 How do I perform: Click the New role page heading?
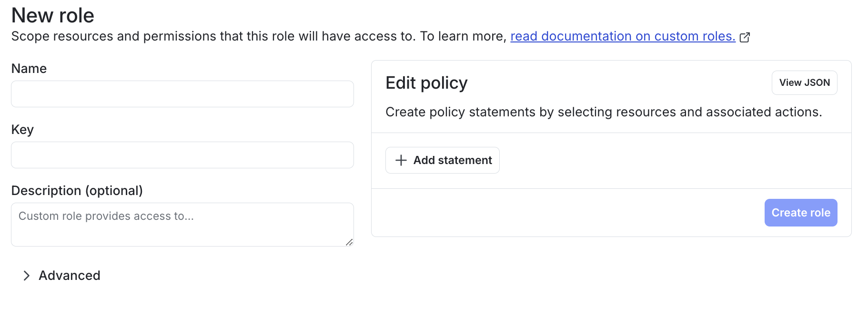(53, 15)
